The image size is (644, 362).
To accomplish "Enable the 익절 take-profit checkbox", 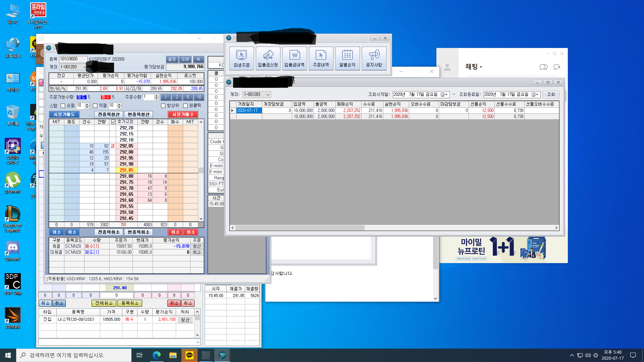I will (95, 106).
